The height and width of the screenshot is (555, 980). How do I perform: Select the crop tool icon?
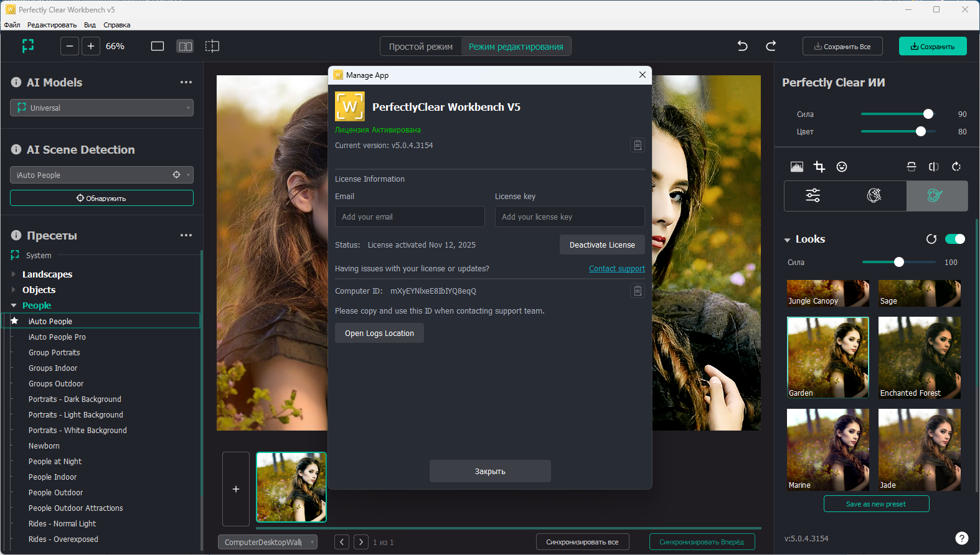[819, 167]
